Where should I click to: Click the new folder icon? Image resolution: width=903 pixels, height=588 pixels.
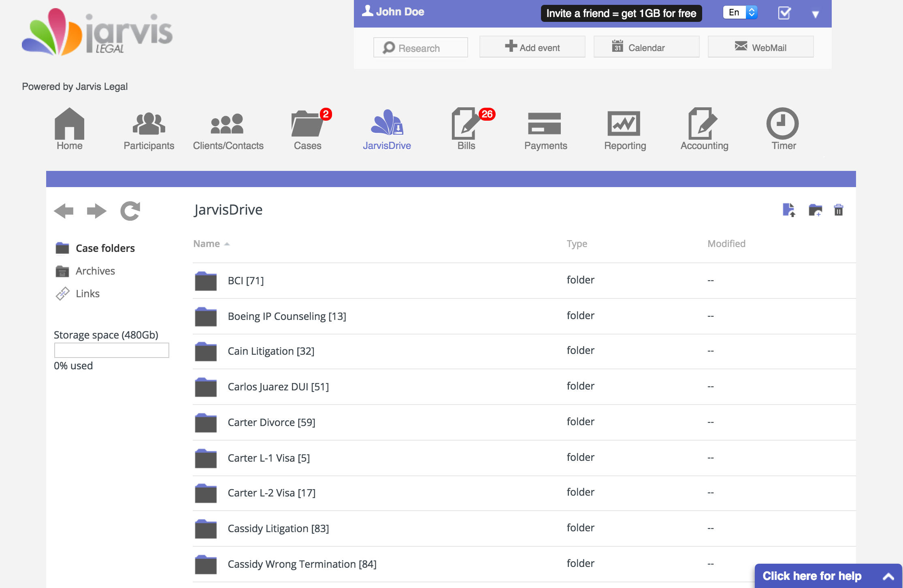[x=815, y=210]
